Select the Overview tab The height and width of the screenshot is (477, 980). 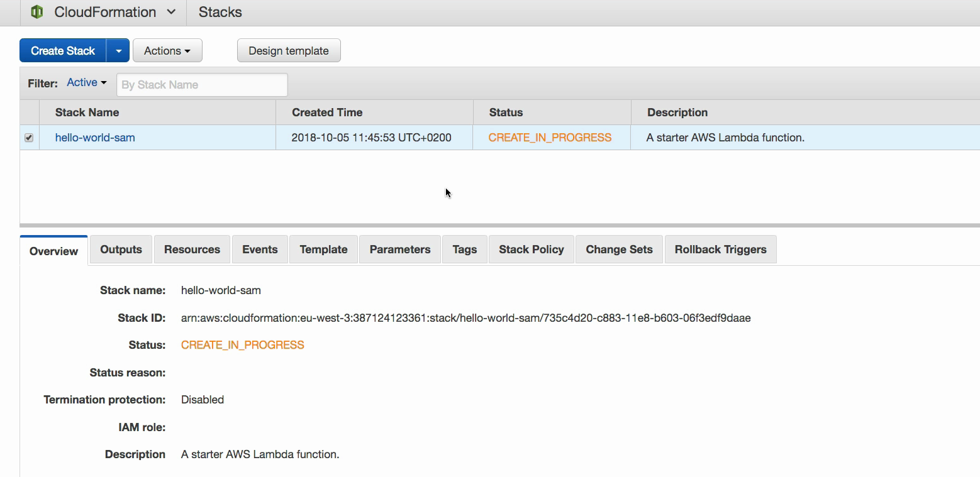pyautogui.click(x=54, y=251)
